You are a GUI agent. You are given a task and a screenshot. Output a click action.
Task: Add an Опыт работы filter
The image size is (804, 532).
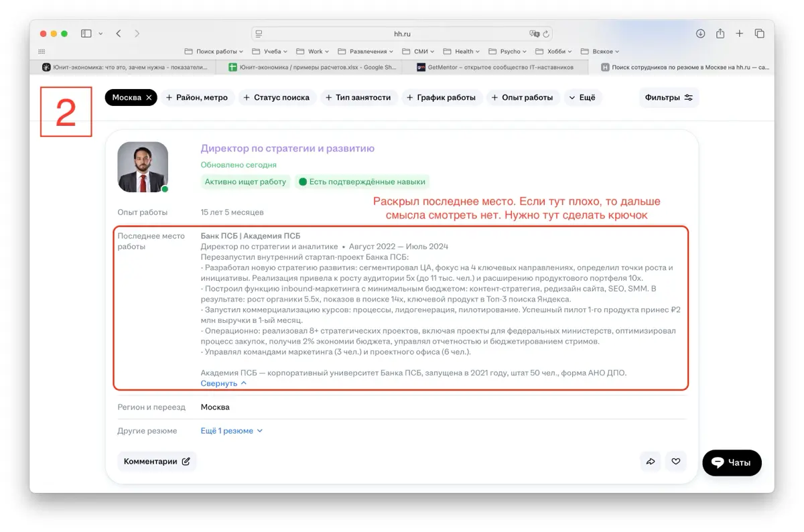tap(523, 98)
